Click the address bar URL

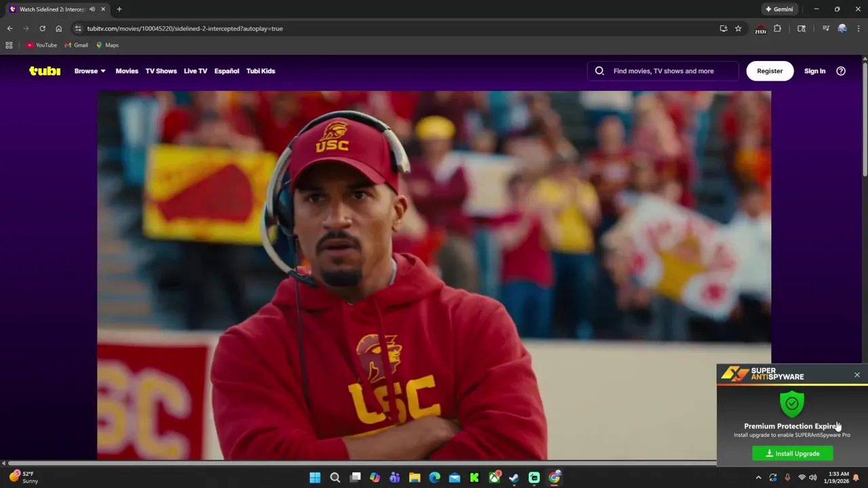(x=184, y=28)
